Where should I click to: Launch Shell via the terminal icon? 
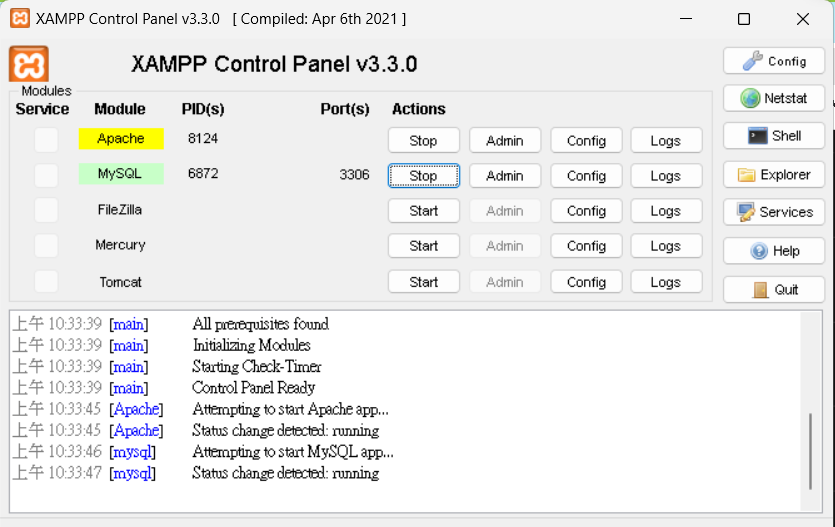[757, 136]
